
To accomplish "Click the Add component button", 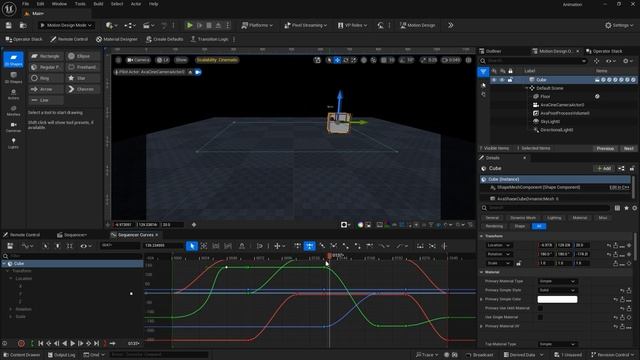I will tap(604, 168).
